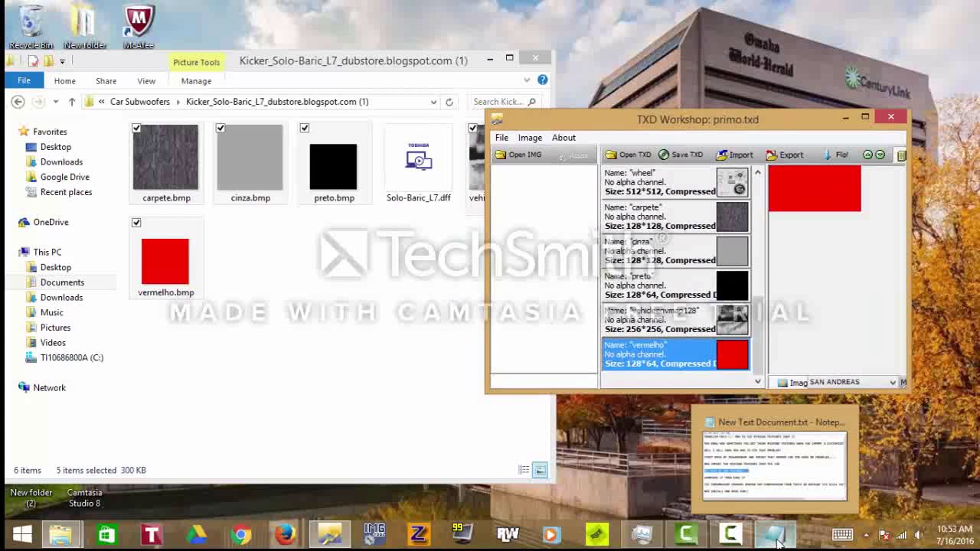Go up one folder level

[72, 102]
